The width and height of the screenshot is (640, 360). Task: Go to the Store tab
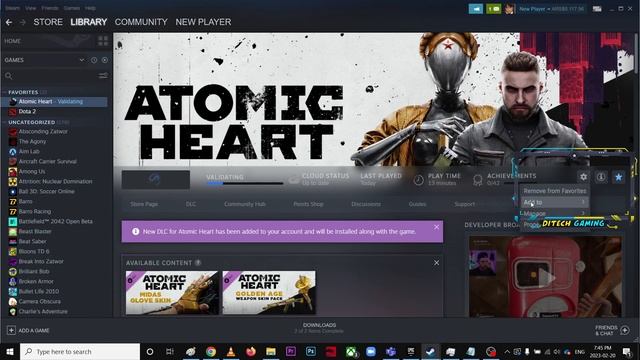[x=48, y=22]
